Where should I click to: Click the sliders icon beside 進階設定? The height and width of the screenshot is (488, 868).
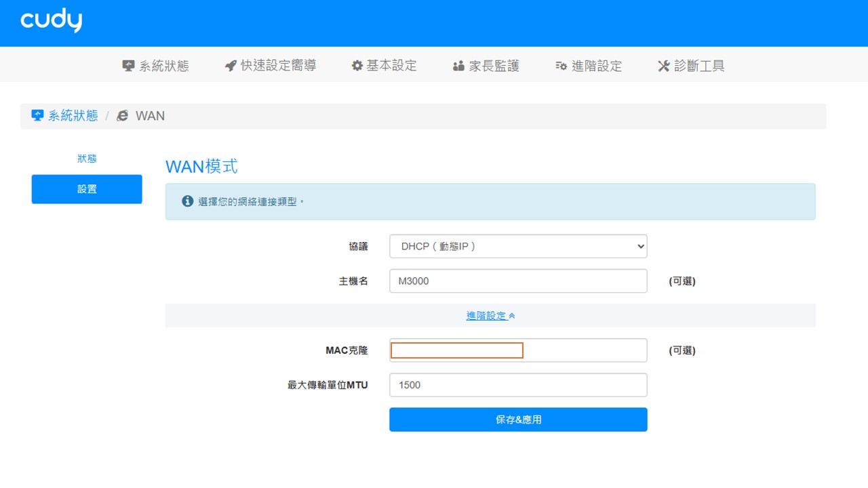pos(561,65)
